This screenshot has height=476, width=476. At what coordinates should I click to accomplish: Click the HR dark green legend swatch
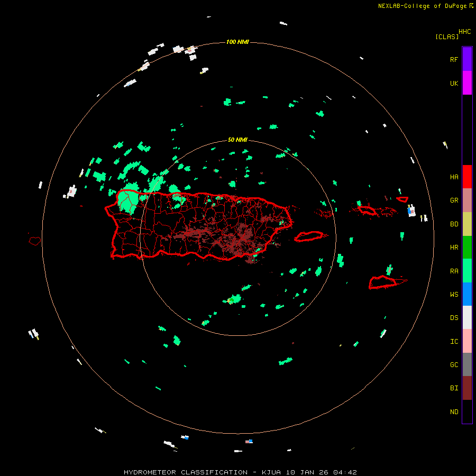tap(467, 248)
